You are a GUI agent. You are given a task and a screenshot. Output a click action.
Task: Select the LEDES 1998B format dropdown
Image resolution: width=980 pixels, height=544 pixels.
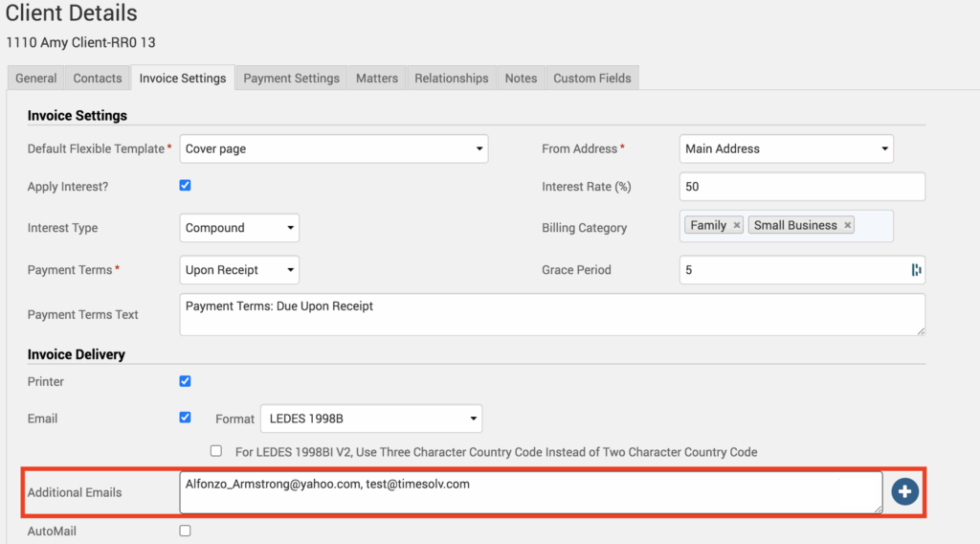pos(371,419)
